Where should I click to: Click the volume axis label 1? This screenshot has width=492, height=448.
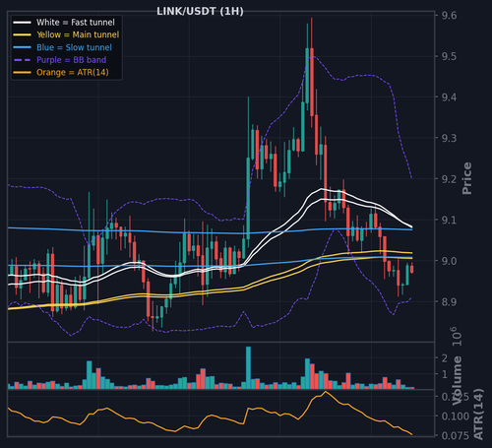(445, 374)
